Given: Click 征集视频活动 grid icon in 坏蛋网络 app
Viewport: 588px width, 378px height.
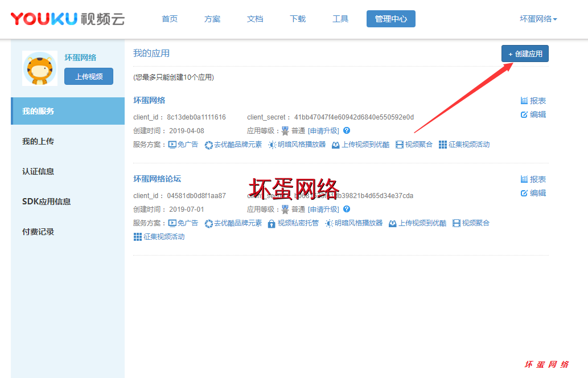Looking at the screenshot, I should pos(443,145).
